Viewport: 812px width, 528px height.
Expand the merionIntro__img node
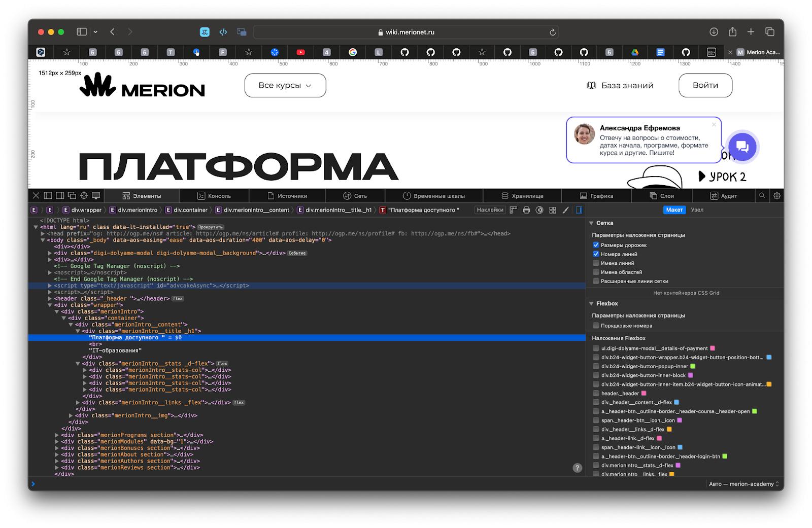pyautogui.click(x=71, y=415)
